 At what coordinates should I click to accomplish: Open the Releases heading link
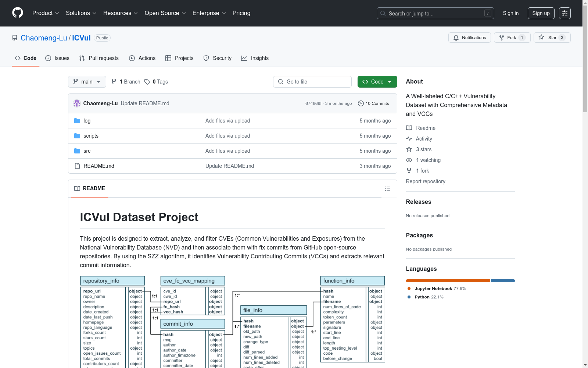tap(419, 202)
